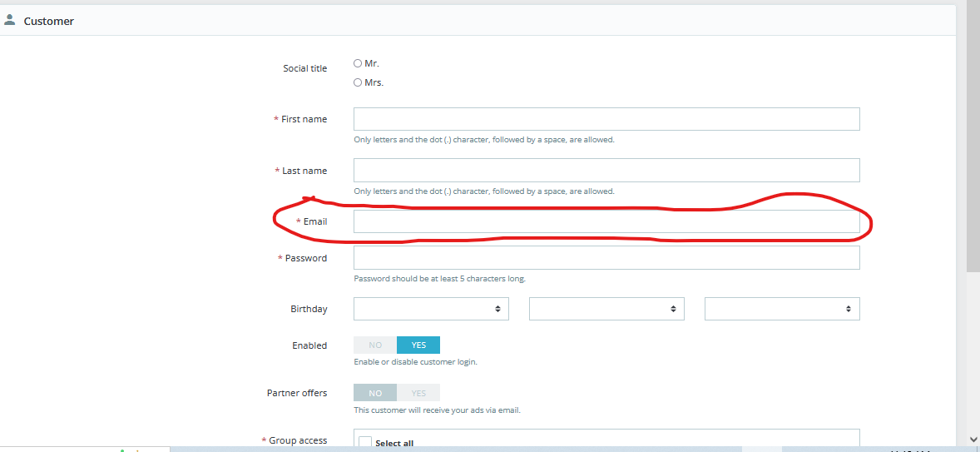Click into the Email input field

tap(606, 221)
